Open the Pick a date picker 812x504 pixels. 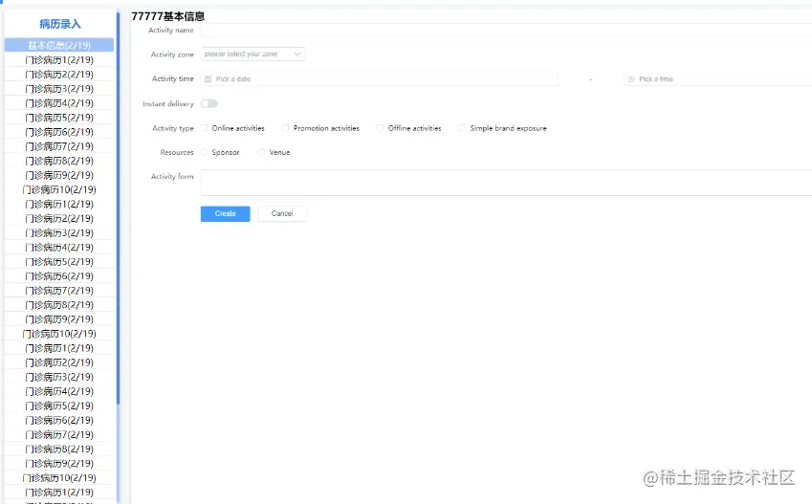click(380, 79)
